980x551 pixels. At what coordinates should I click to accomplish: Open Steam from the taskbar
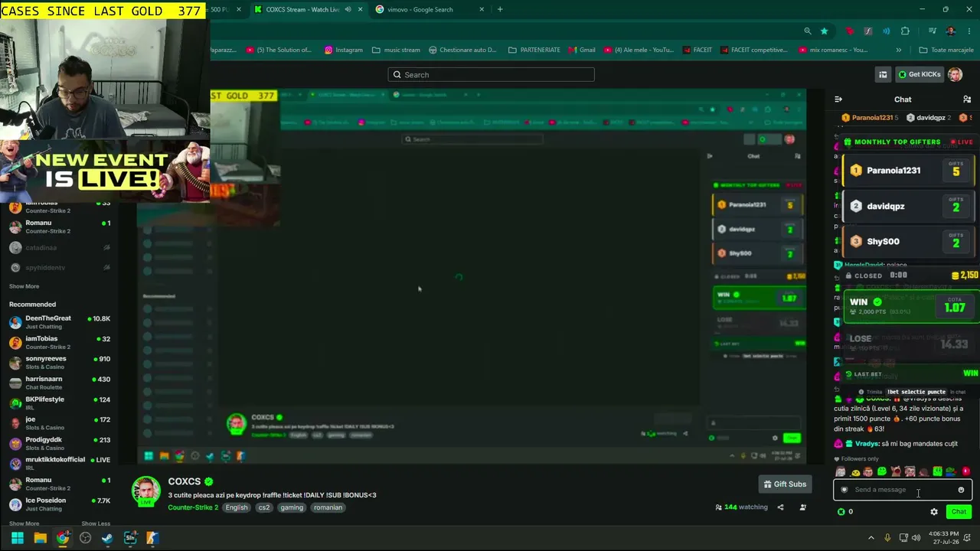point(107,538)
